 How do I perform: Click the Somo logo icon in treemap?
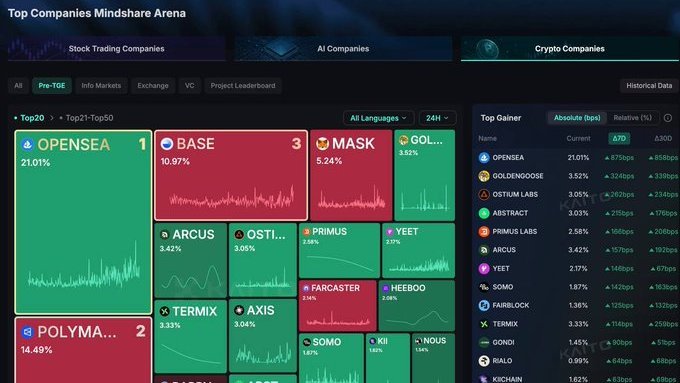[x=307, y=342]
